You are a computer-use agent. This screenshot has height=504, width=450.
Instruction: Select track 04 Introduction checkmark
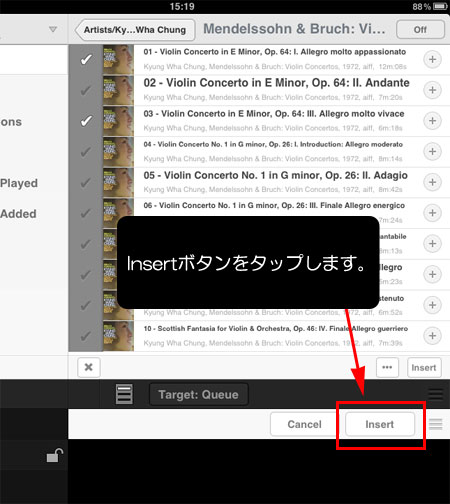[86, 151]
